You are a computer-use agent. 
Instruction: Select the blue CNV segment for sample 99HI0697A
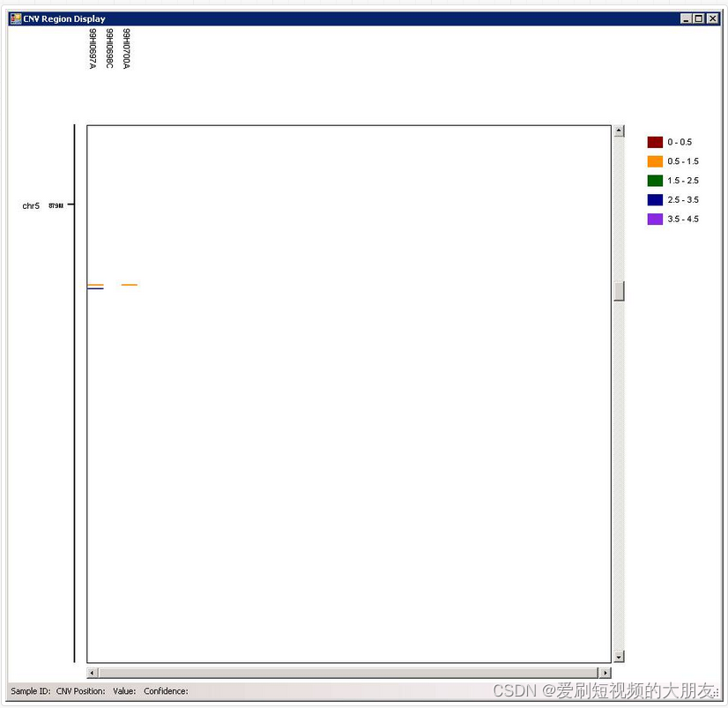(94, 287)
